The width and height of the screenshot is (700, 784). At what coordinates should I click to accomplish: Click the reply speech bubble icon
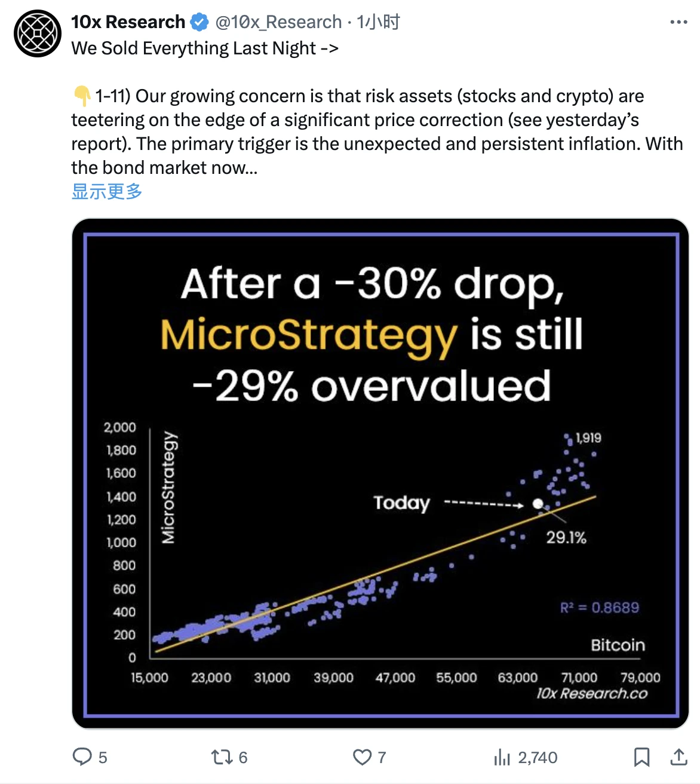pyautogui.click(x=81, y=757)
